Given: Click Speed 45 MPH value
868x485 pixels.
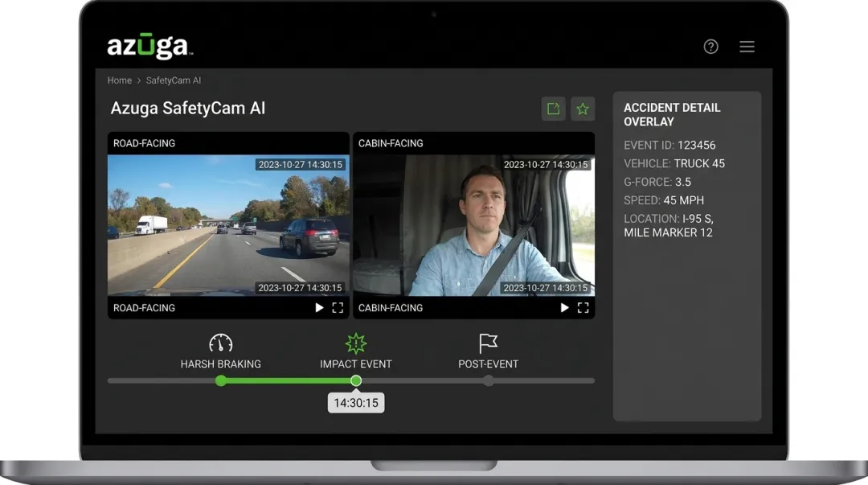Looking at the screenshot, I should (x=684, y=200).
